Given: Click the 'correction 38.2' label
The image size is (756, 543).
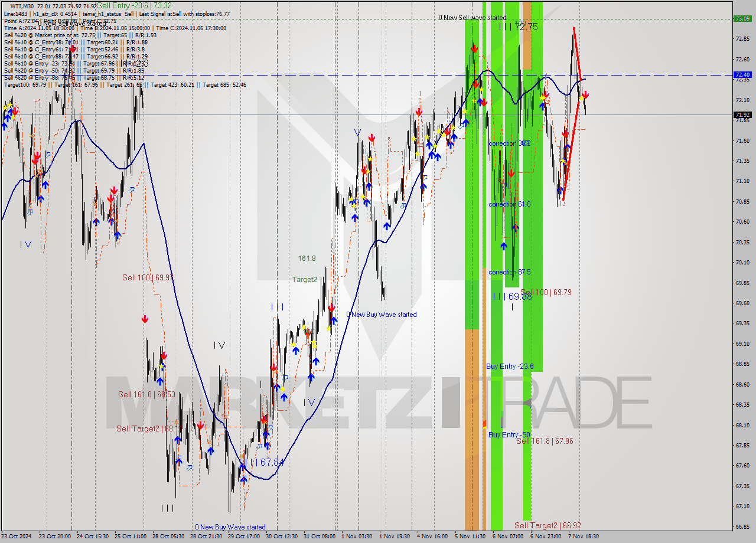Looking at the screenshot, I should [510, 143].
